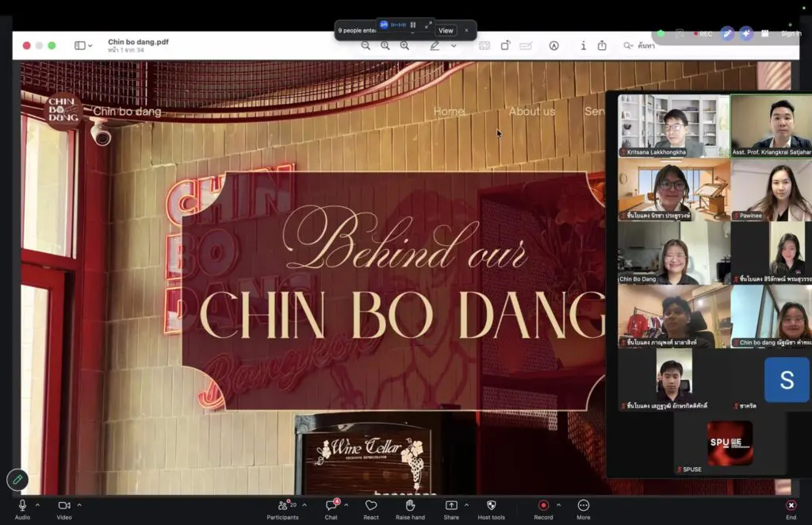This screenshot has height=525, width=812.
Task: Dismiss the '9 people' notification bar
Action: click(x=466, y=31)
